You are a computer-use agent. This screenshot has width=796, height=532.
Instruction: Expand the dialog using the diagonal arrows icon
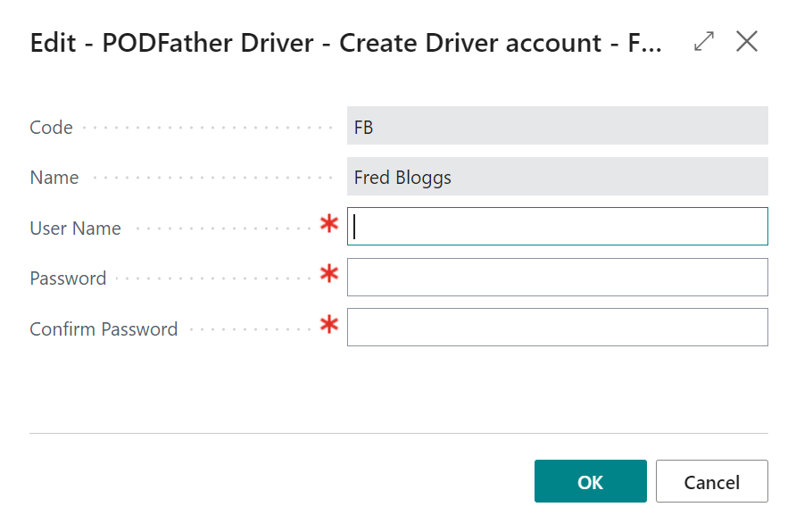pyautogui.click(x=703, y=42)
